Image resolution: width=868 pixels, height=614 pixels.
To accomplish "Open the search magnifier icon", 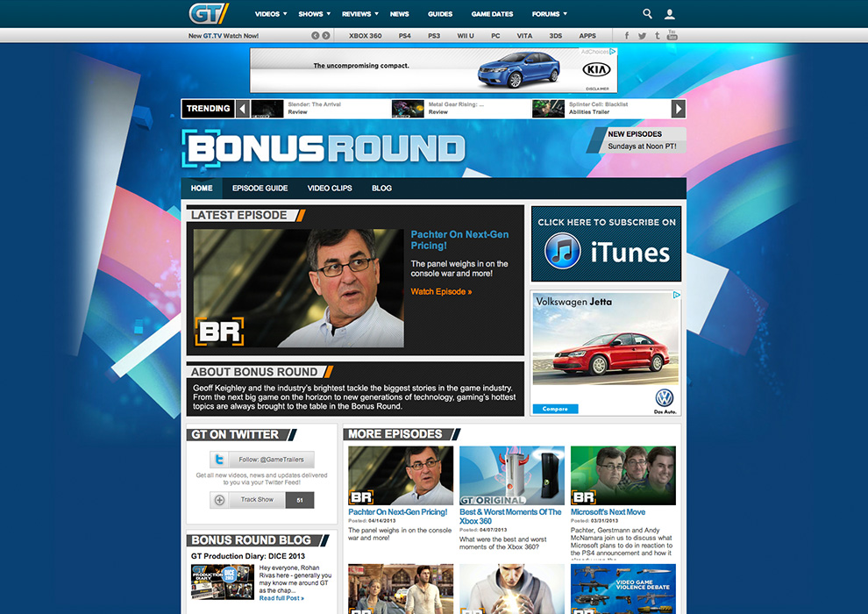I will pyautogui.click(x=648, y=14).
